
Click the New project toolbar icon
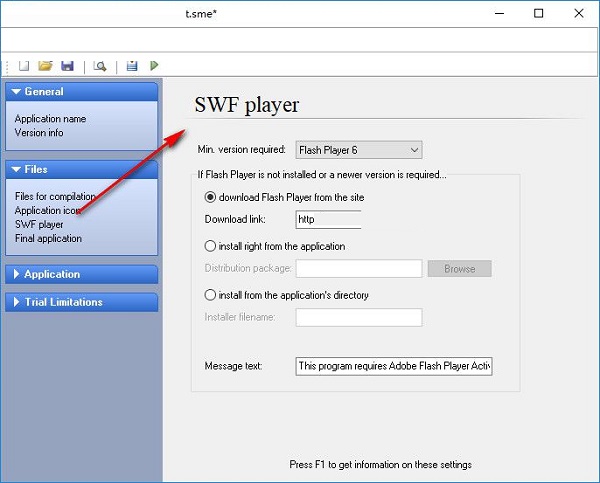[x=24, y=66]
